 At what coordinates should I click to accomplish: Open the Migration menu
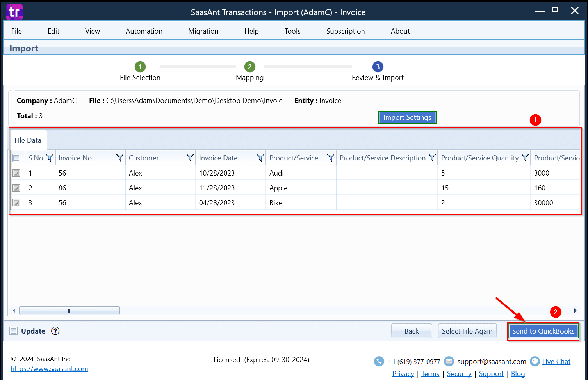[203, 31]
